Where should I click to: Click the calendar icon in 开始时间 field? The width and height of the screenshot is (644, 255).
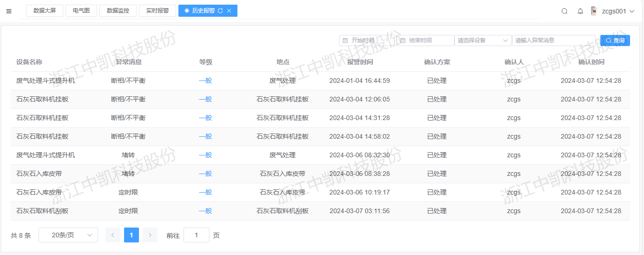tap(345, 40)
